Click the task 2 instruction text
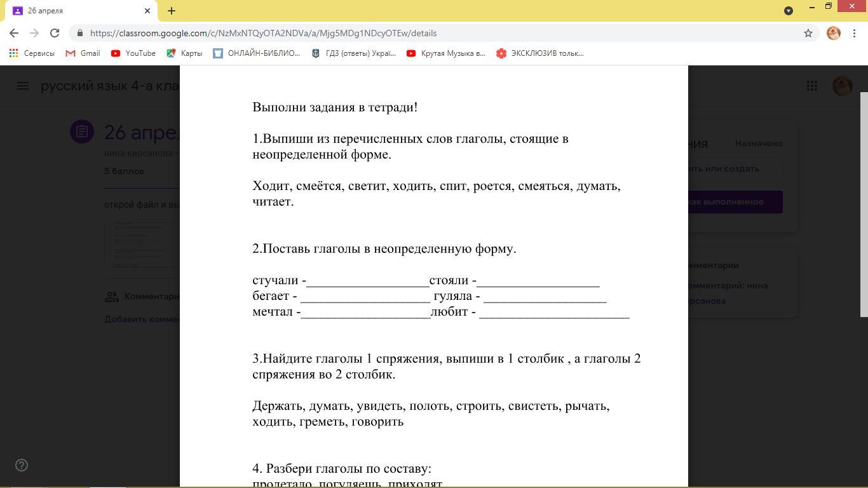This screenshot has height=488, width=868. point(384,249)
